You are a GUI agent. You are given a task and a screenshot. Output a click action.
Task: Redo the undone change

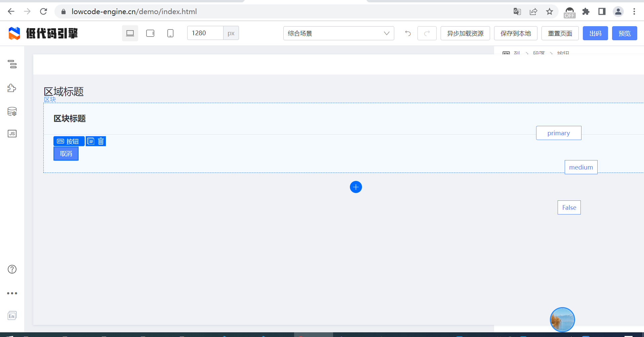(x=427, y=33)
